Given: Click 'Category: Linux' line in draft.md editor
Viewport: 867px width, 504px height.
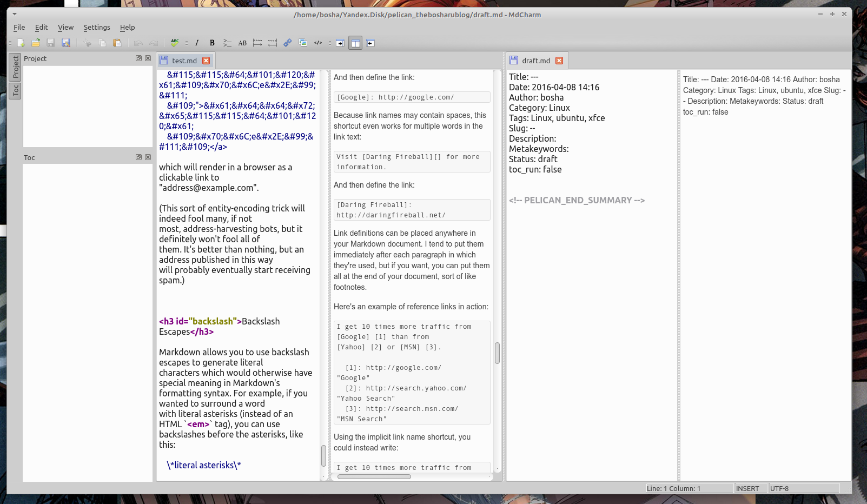Looking at the screenshot, I should 539,108.
